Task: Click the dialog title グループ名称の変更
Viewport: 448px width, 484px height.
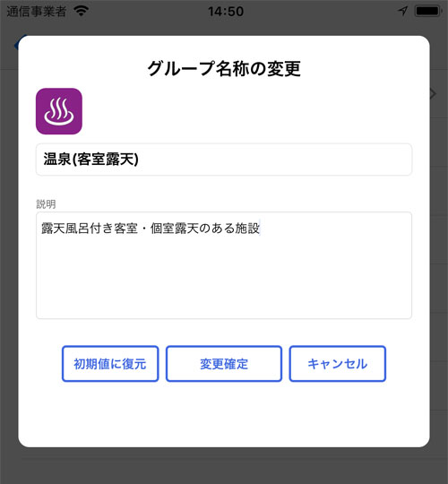Action: (x=224, y=68)
